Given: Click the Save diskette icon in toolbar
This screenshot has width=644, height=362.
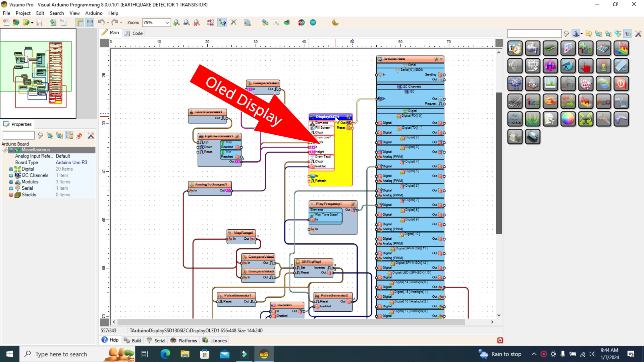Looking at the screenshot, I should coord(40,22).
